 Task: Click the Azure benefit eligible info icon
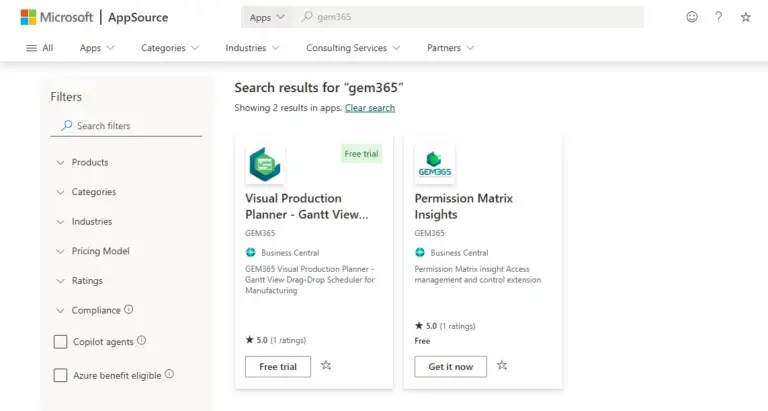click(169, 374)
